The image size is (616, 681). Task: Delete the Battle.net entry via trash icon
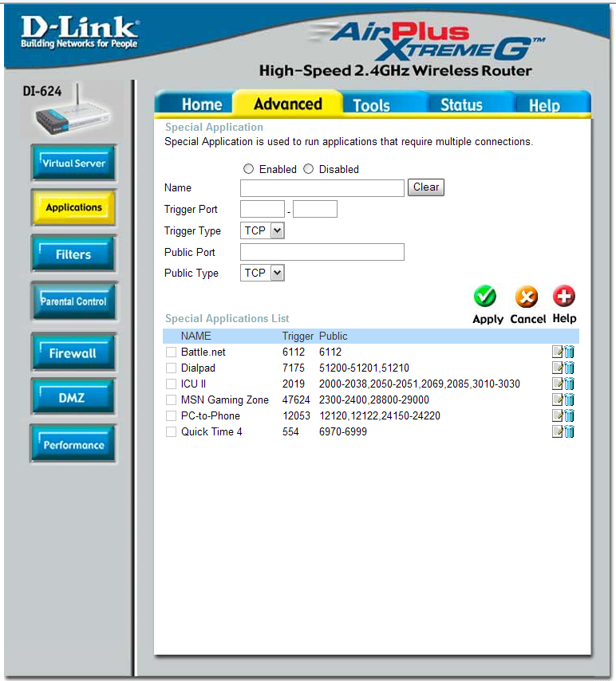[569, 352]
